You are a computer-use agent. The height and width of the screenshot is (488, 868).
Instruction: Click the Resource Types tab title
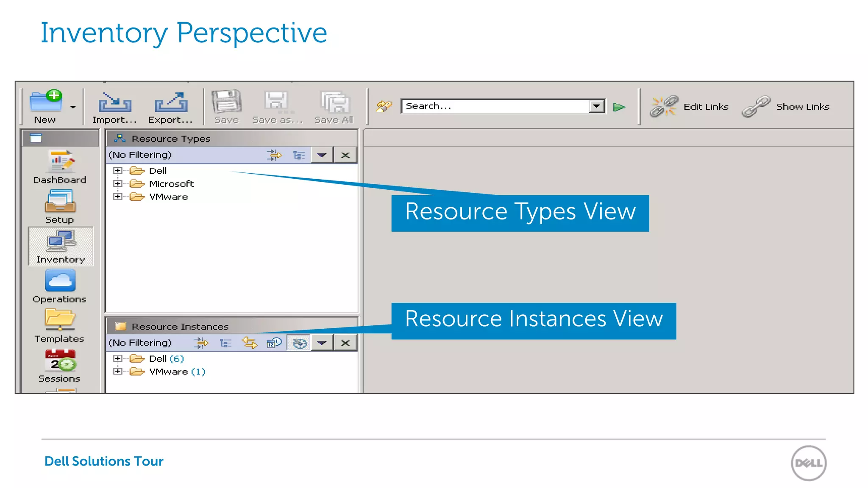coord(171,139)
